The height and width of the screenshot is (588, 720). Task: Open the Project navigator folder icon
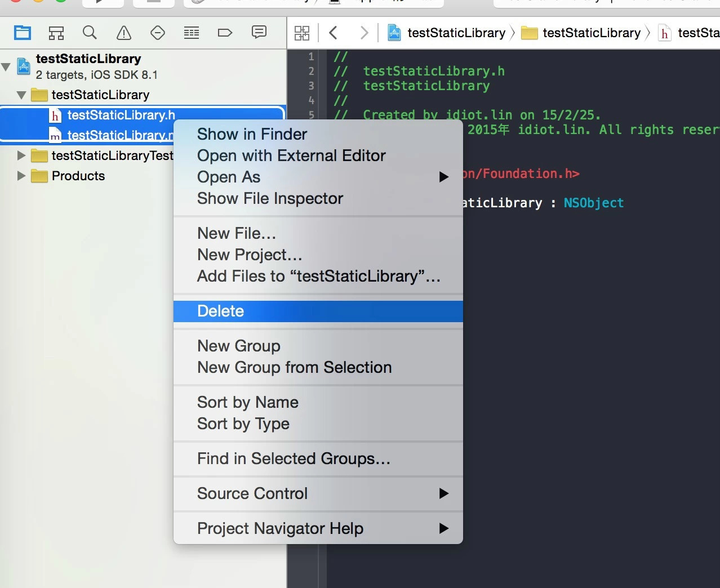coord(23,33)
